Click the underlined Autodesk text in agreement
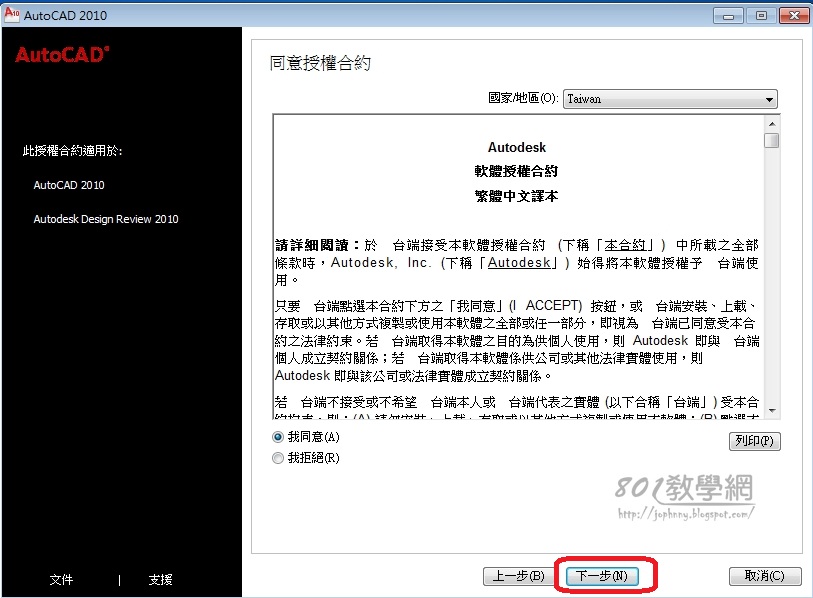 click(519, 263)
